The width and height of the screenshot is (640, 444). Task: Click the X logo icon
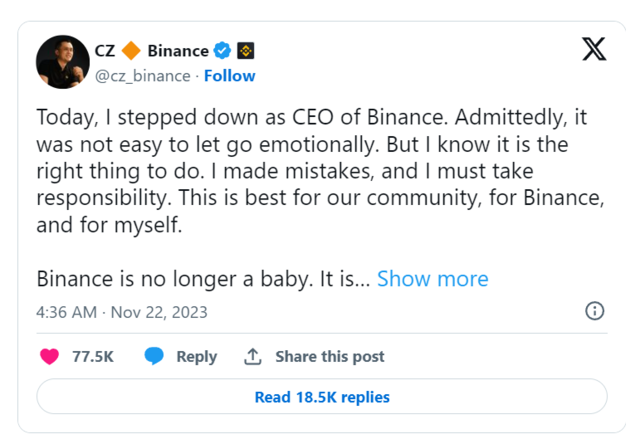[x=594, y=49]
